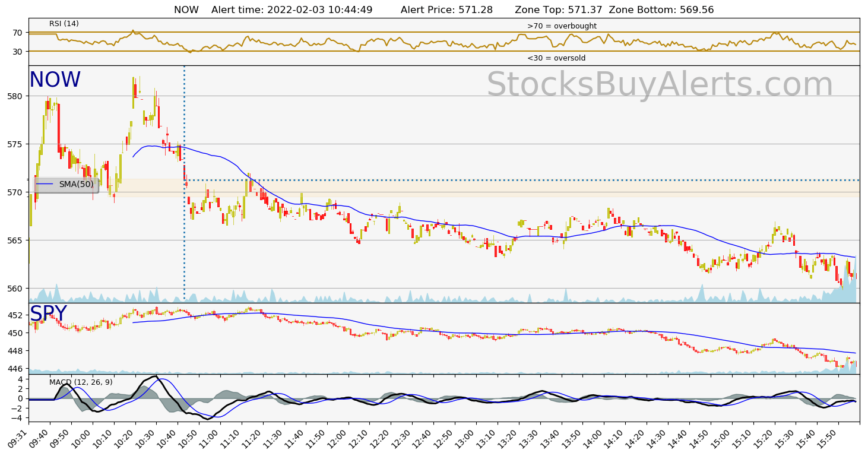The image size is (868, 456).
Task: Click the '>70 = overbought' annotation
Action: coord(562,26)
